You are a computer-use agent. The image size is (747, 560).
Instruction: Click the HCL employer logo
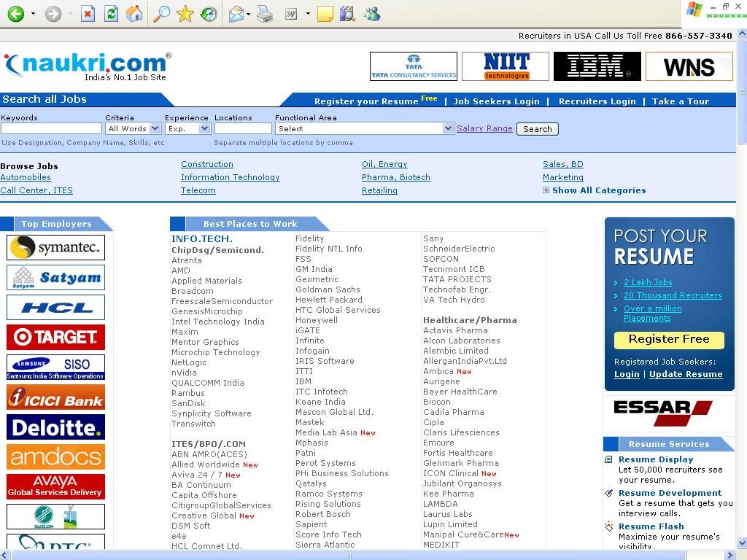(x=55, y=307)
